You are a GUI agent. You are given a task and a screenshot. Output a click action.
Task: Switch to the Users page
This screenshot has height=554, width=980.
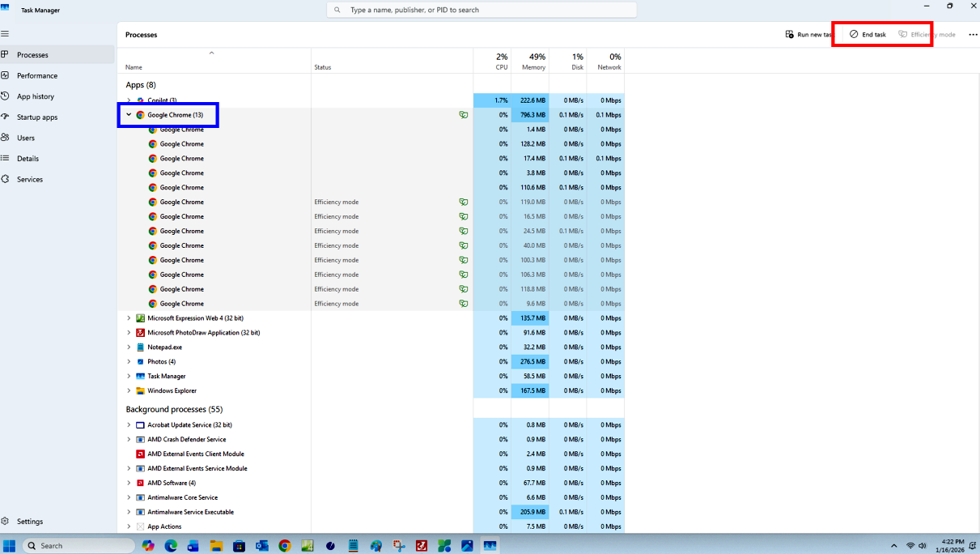[x=26, y=138]
